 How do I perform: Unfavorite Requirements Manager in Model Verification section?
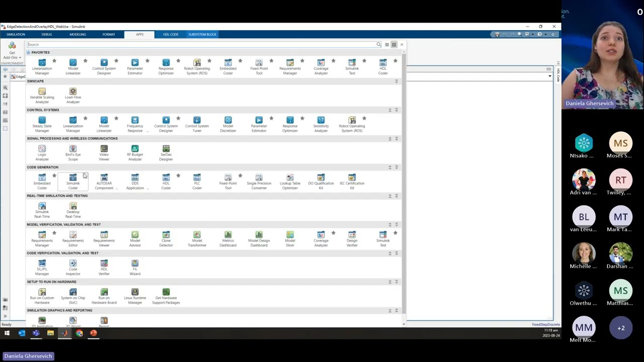click(54, 233)
